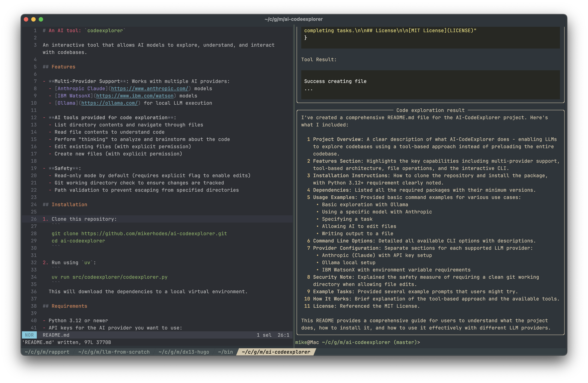
Task: Click 'Edit existing files' line
Action: (123, 147)
